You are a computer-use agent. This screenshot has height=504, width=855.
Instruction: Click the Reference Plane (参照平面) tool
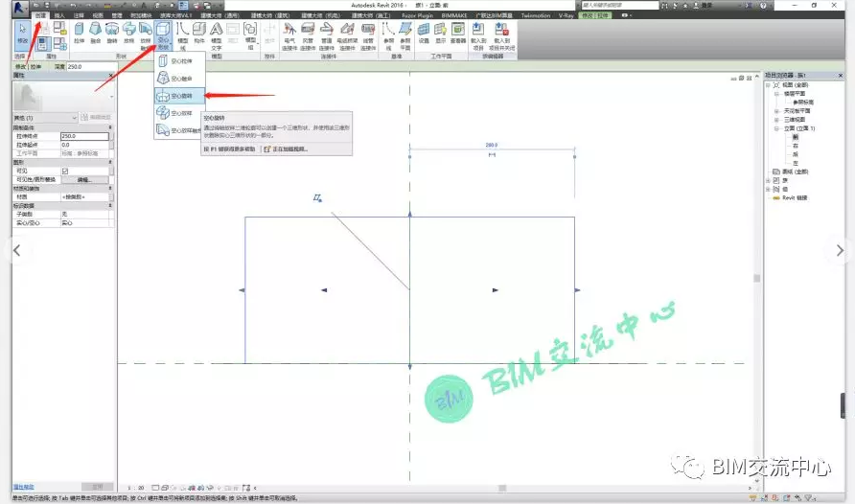click(x=405, y=36)
